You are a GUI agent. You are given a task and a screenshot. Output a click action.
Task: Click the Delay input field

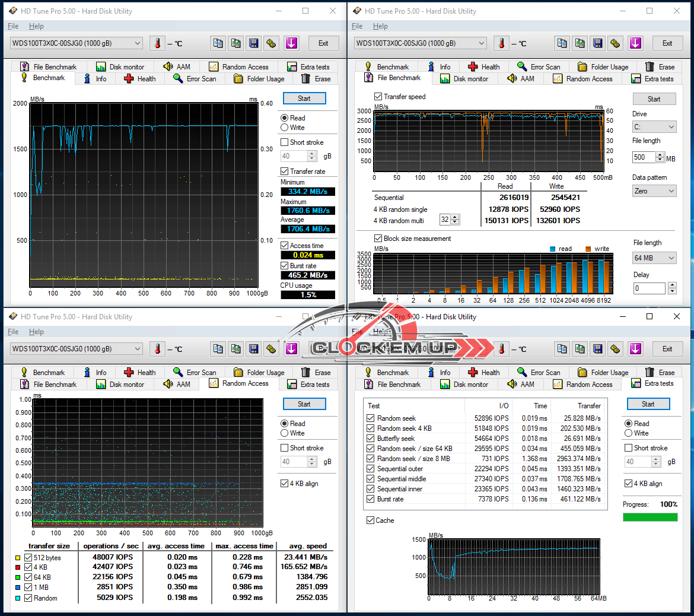click(649, 288)
